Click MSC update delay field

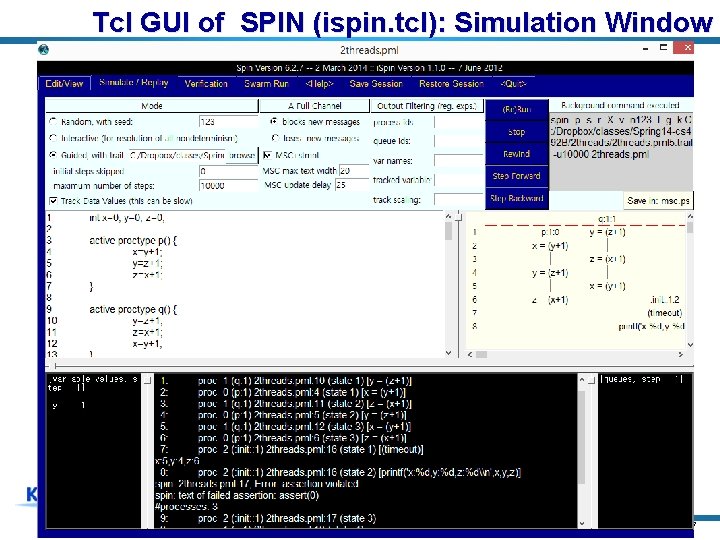pos(352,185)
